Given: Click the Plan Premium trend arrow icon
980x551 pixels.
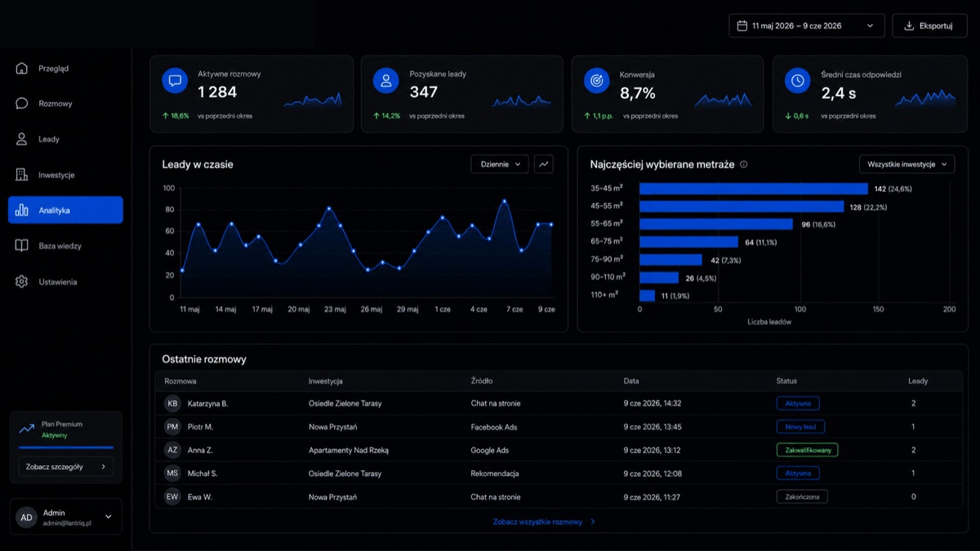Looking at the screenshot, I should pyautogui.click(x=27, y=429).
